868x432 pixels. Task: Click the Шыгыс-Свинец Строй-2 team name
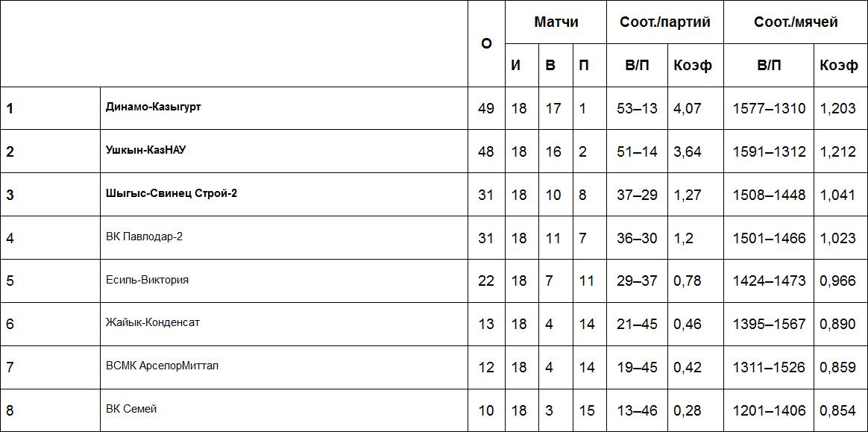[x=172, y=193]
